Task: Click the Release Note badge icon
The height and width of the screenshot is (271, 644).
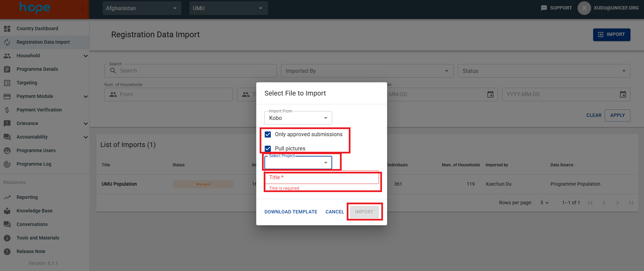Action: 7,252
